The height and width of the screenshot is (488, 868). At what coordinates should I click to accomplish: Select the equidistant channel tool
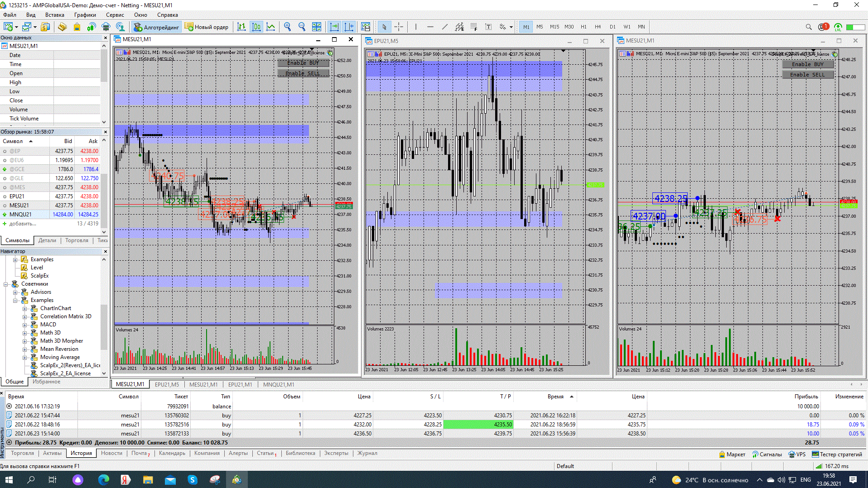(459, 27)
